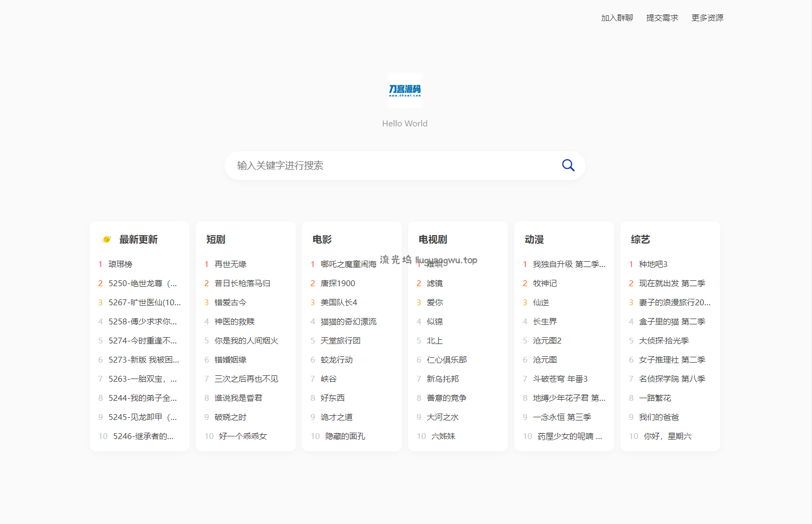Click the 刀客源码 logo image
The image size is (812, 524).
tap(404, 90)
